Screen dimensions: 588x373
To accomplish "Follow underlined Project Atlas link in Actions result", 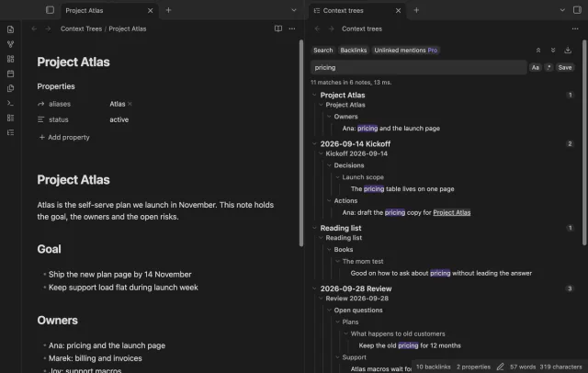I will [451, 212].
